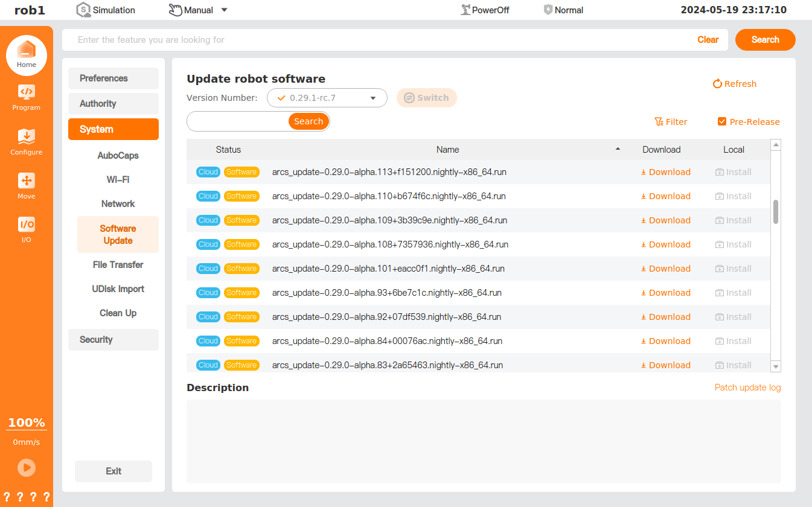The height and width of the screenshot is (507, 812).
Task: Select File Transfer in System menu
Action: coord(118,265)
